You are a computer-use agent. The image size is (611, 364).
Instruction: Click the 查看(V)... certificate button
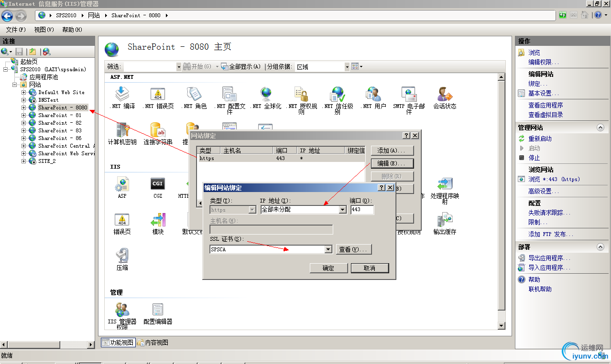(x=353, y=249)
